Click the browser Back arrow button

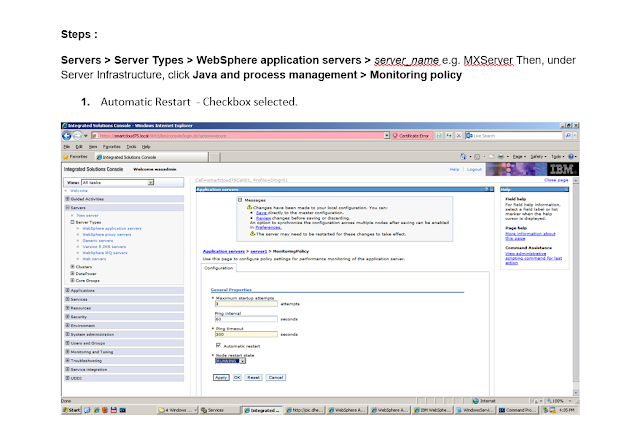[67, 136]
